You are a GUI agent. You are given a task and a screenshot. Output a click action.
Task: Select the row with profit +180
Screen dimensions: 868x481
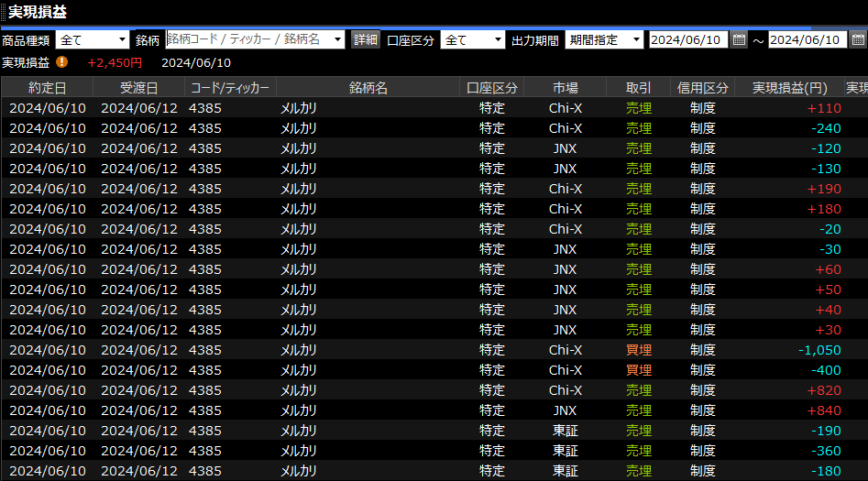pyautogui.click(x=434, y=209)
